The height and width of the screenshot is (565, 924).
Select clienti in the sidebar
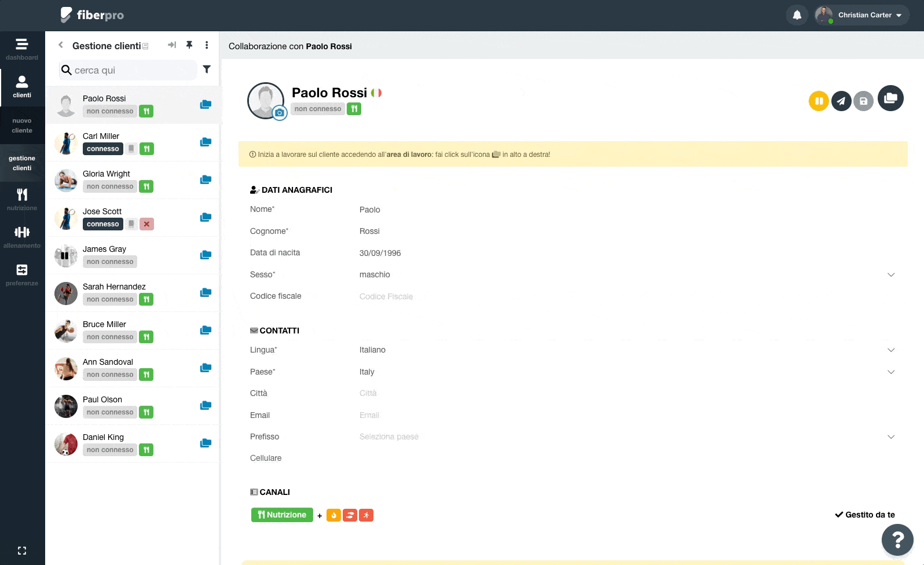click(22, 87)
